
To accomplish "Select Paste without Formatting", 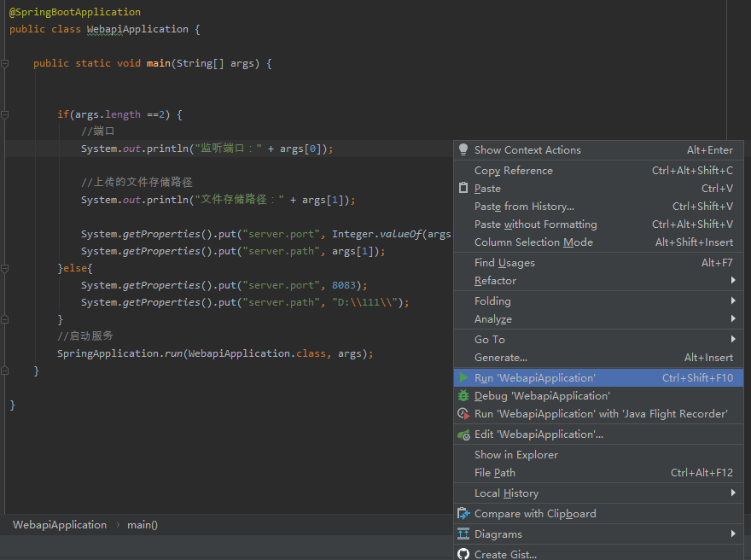I will click(598, 225).
